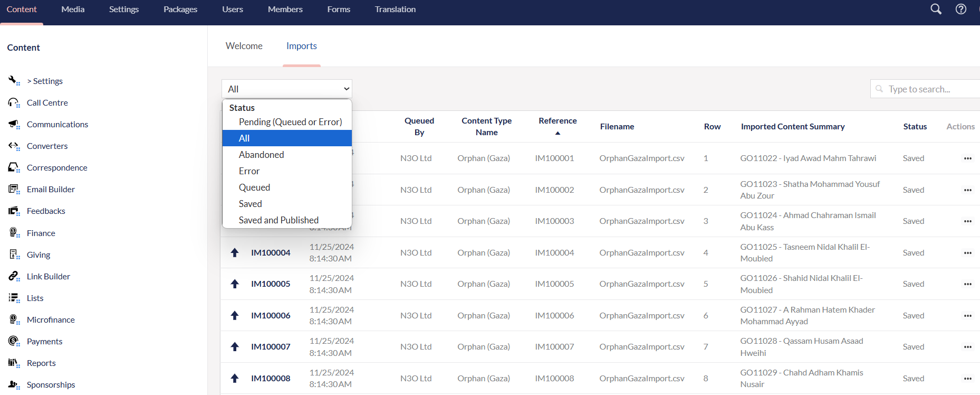
Task: Click the upload arrow icon for IM100006
Action: pyautogui.click(x=235, y=315)
